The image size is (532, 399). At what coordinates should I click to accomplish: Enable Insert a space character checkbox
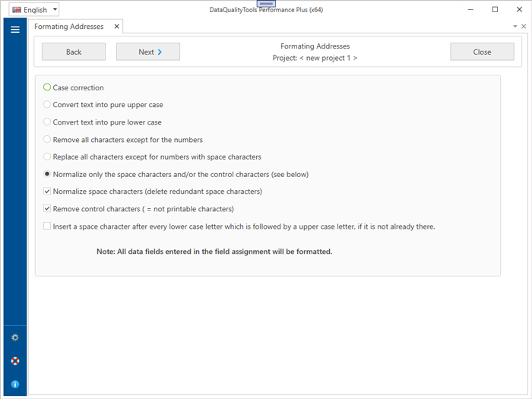tap(47, 226)
